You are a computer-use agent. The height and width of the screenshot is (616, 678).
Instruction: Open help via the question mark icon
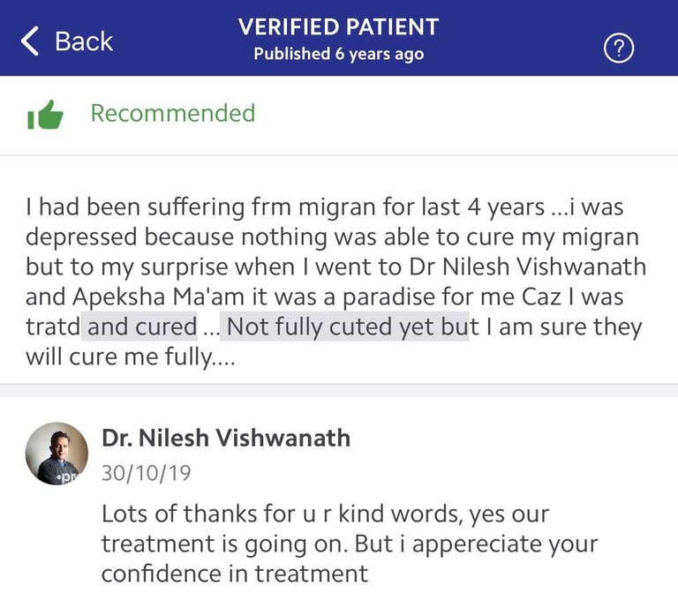pyautogui.click(x=619, y=49)
